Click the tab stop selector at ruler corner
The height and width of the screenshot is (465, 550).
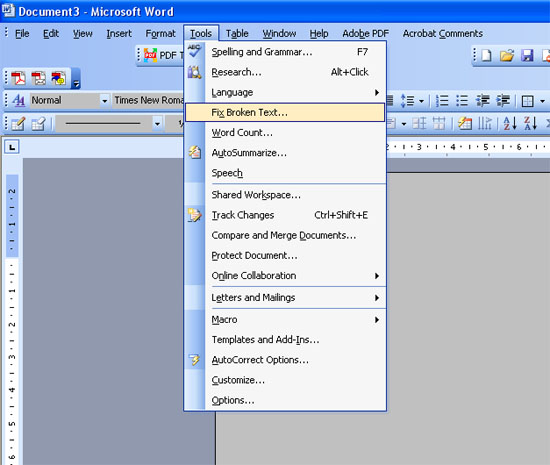coord(12,147)
